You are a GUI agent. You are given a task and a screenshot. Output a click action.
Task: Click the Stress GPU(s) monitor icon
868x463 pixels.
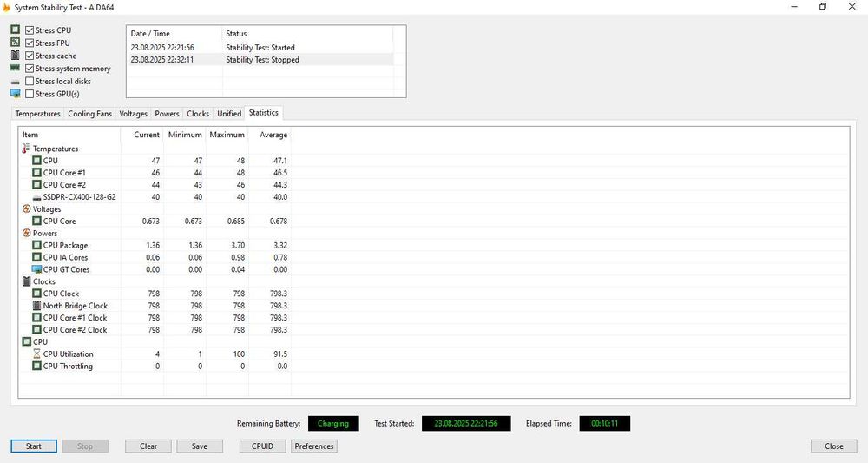(16, 94)
